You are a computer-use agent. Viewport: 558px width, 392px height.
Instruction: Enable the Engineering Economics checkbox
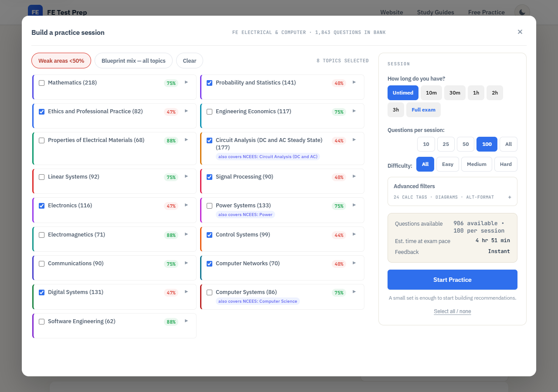(210, 112)
